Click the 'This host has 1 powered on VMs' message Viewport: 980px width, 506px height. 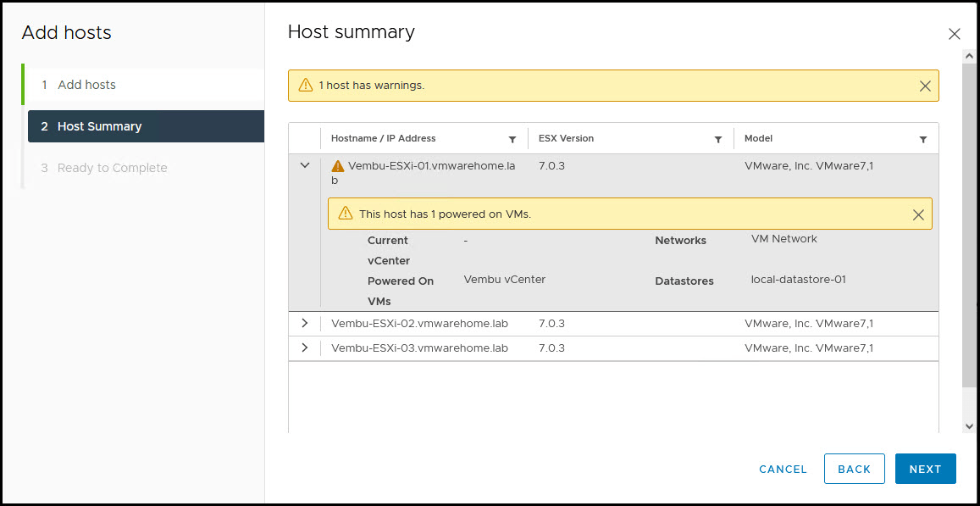click(x=445, y=214)
